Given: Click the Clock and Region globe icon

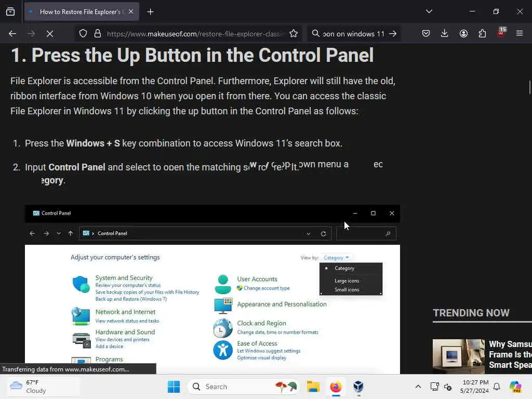Looking at the screenshot, I should point(222,328).
